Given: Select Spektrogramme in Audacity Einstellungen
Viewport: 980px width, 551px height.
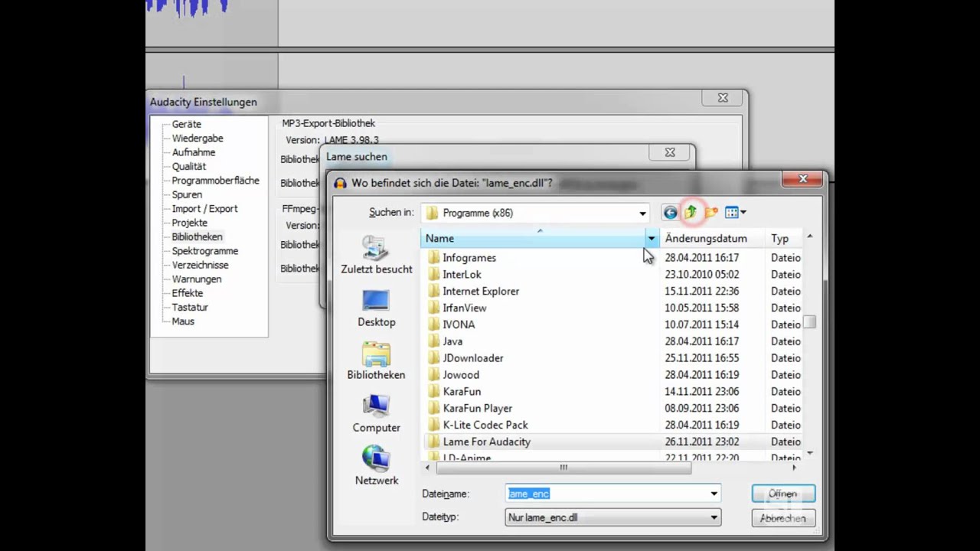Looking at the screenshot, I should coord(205,251).
